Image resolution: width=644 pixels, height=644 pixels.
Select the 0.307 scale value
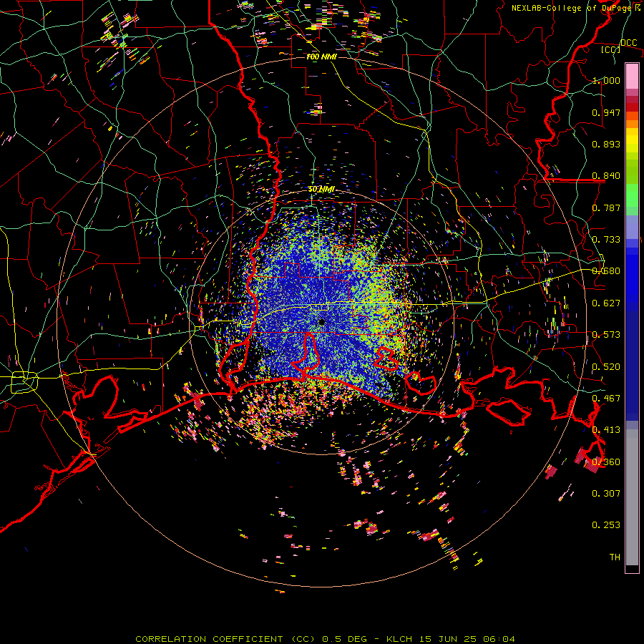606,494
